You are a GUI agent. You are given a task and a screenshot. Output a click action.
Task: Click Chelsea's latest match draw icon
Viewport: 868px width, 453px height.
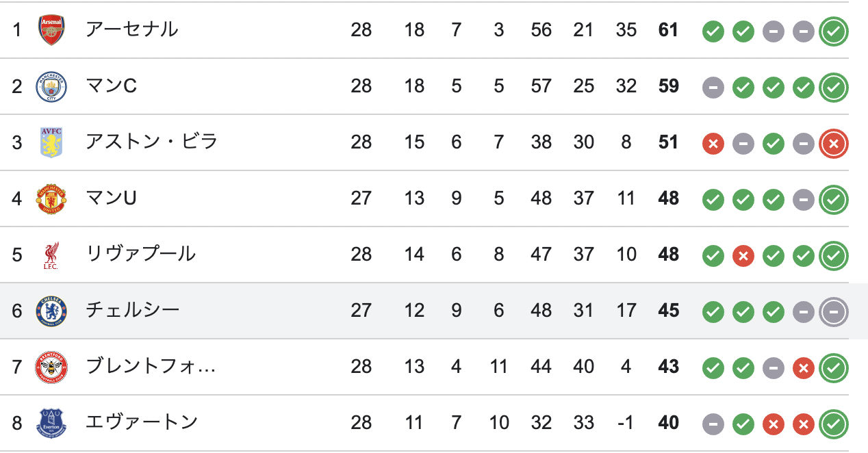pos(834,311)
